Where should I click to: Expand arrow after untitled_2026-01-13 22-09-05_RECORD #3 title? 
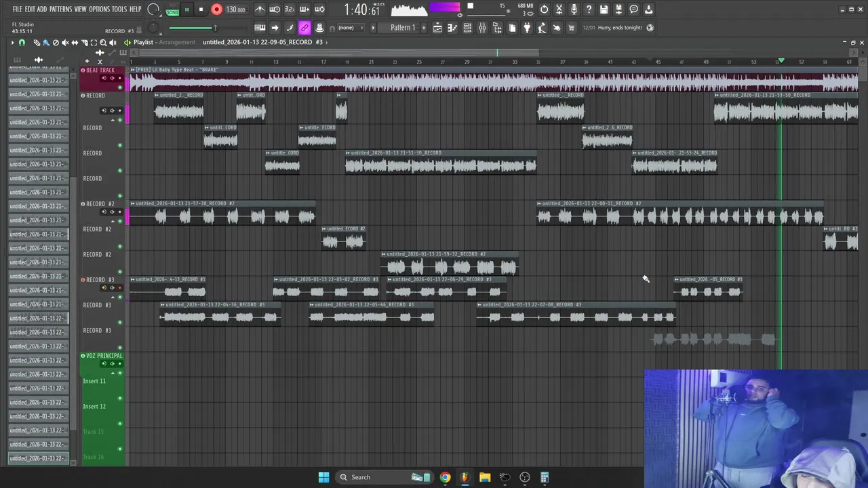point(327,42)
